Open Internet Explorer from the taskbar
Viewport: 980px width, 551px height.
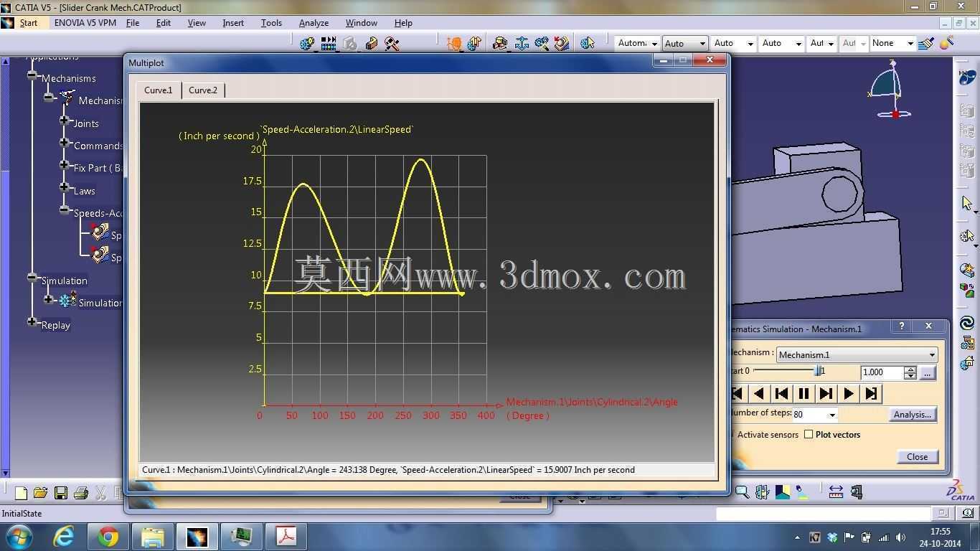(64, 536)
